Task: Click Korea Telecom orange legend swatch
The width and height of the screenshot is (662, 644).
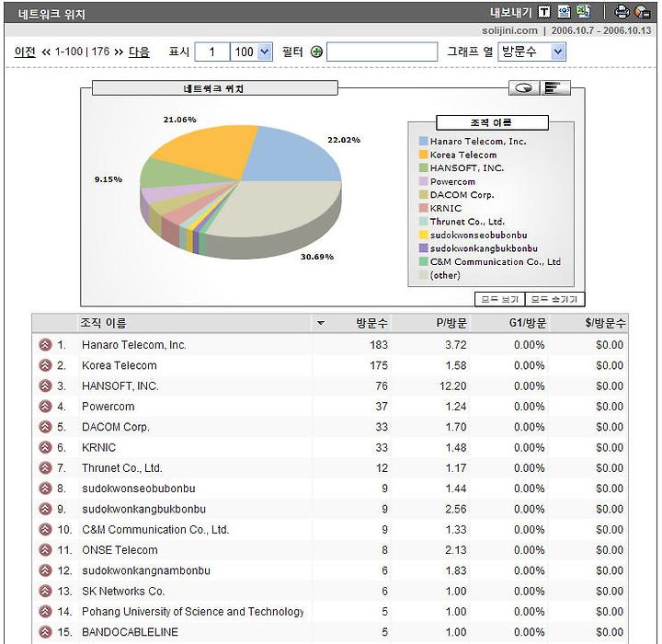Action: point(424,155)
